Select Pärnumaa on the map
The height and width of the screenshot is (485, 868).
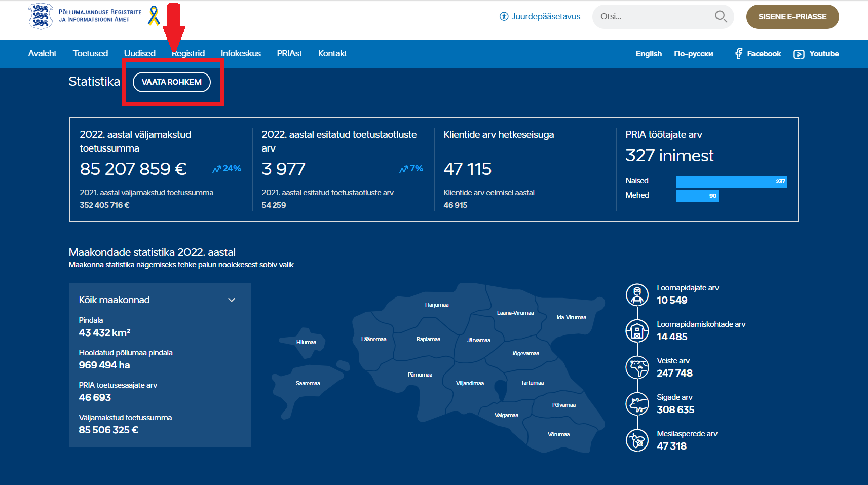coord(420,375)
